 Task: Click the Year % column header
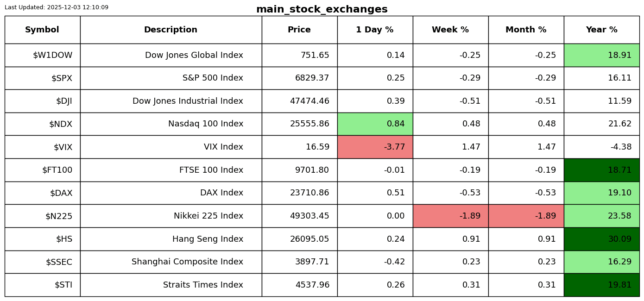[x=601, y=30]
